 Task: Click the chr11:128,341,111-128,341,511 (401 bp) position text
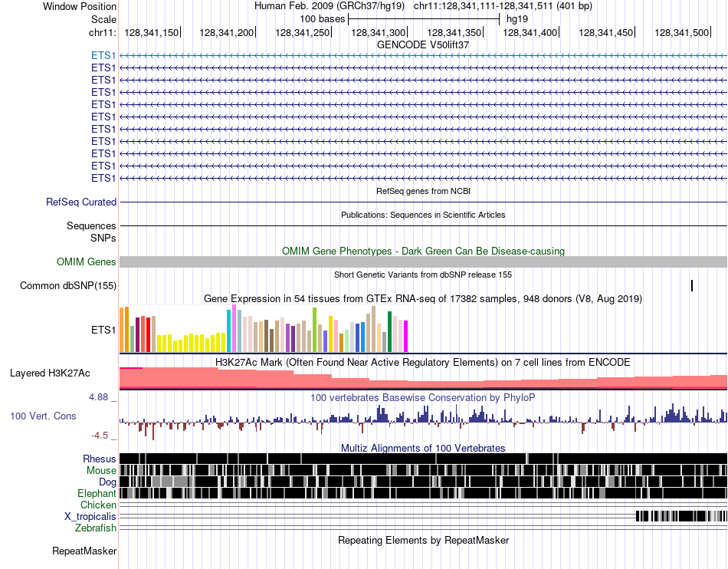click(x=503, y=6)
